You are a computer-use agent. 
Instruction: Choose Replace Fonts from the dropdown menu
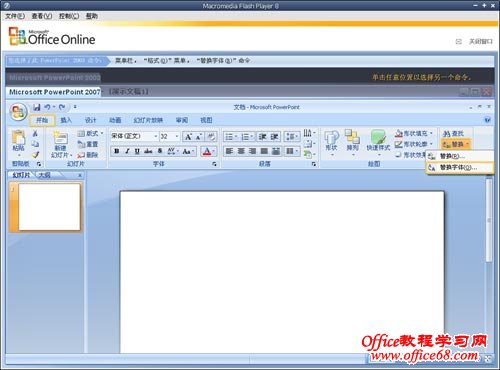pos(460,167)
